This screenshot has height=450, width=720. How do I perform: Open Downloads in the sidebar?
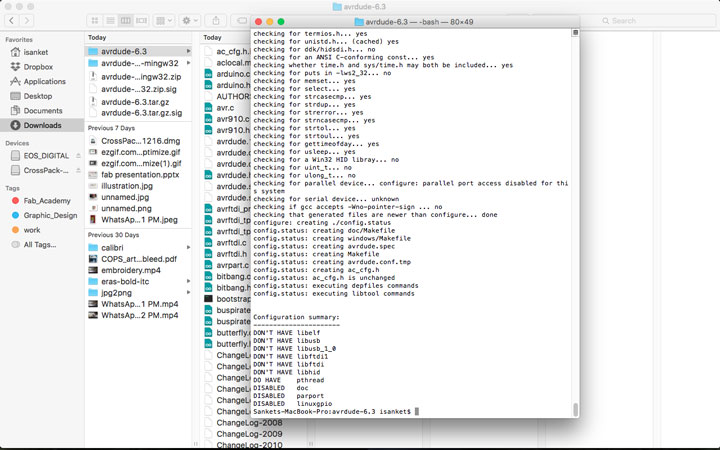point(42,125)
